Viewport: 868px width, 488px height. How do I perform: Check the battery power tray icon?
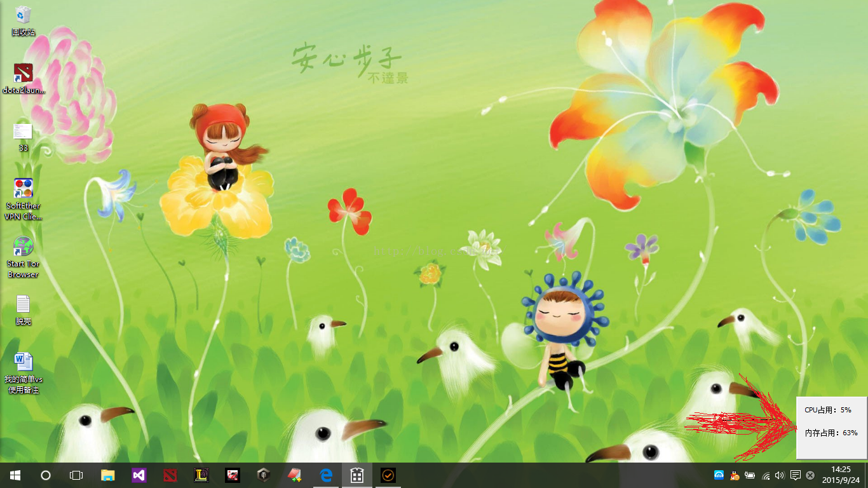750,475
